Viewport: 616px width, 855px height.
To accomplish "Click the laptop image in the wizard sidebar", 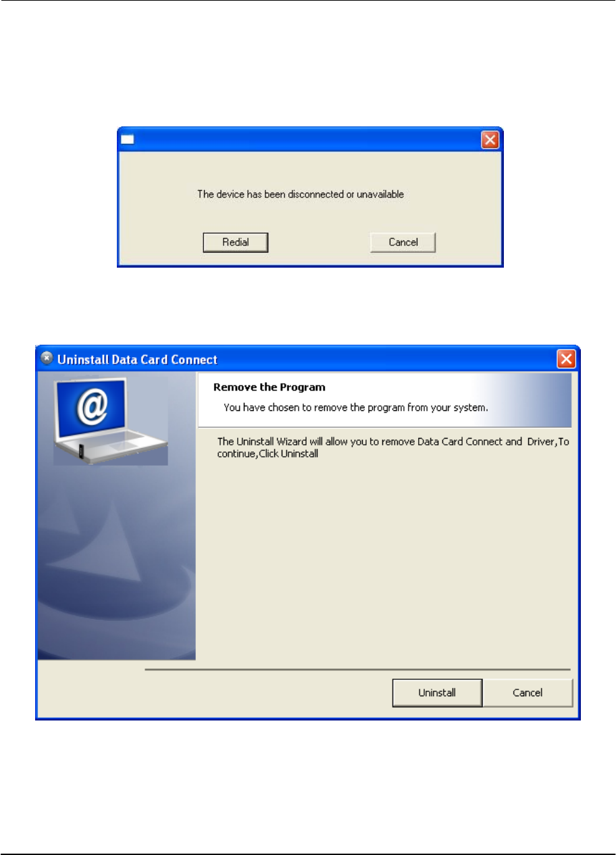I will click(111, 420).
